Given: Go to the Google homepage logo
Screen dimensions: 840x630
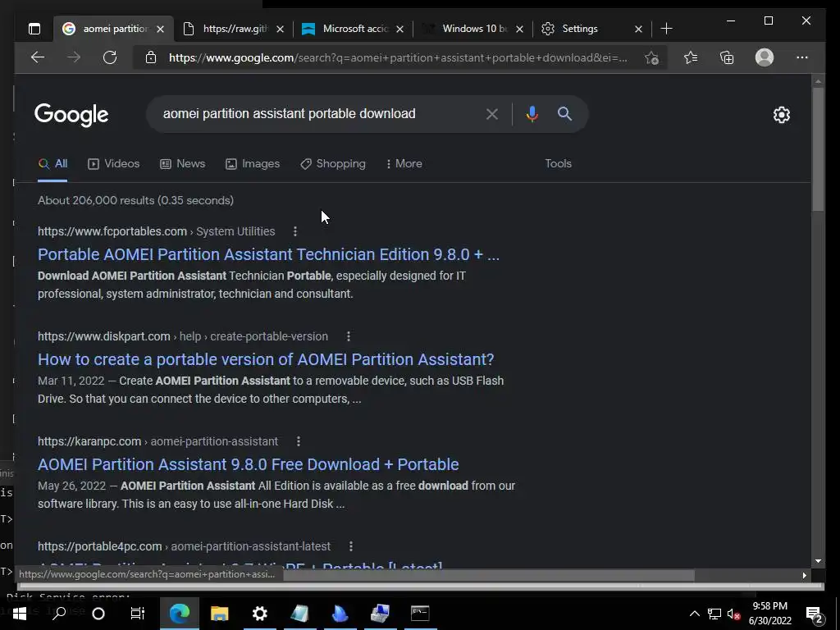Looking at the screenshot, I should click(71, 115).
